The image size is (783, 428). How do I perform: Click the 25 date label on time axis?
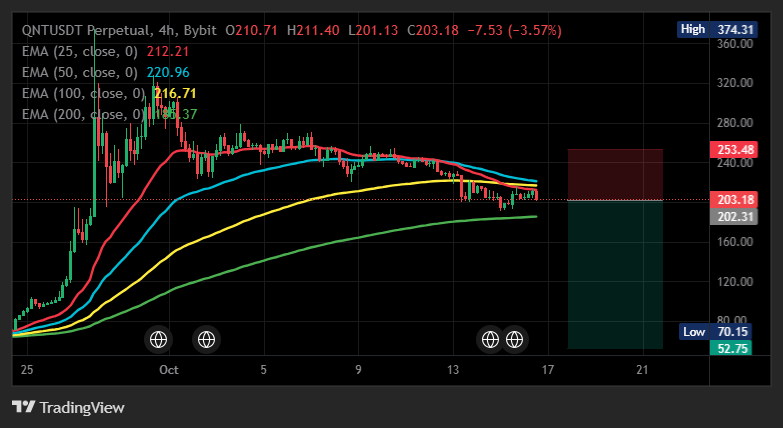tap(27, 370)
